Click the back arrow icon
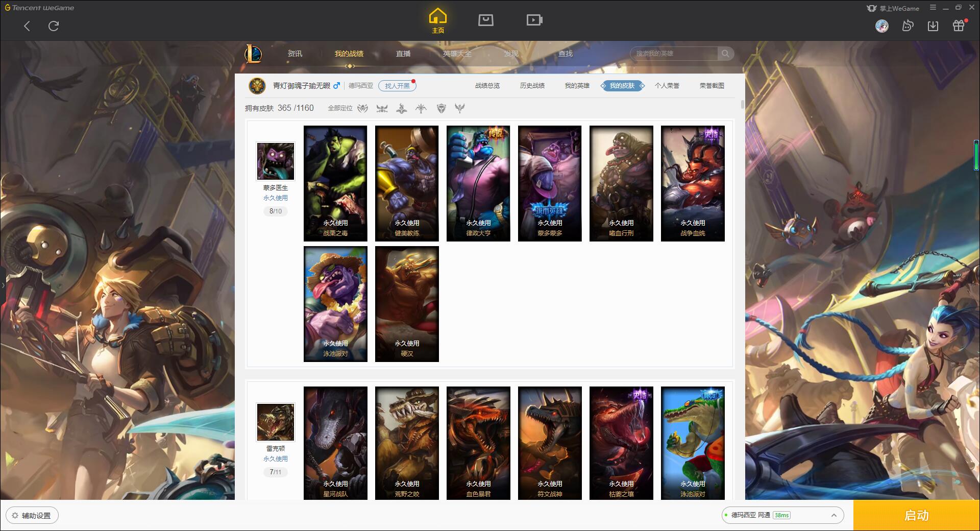This screenshot has height=531, width=980. (x=27, y=26)
